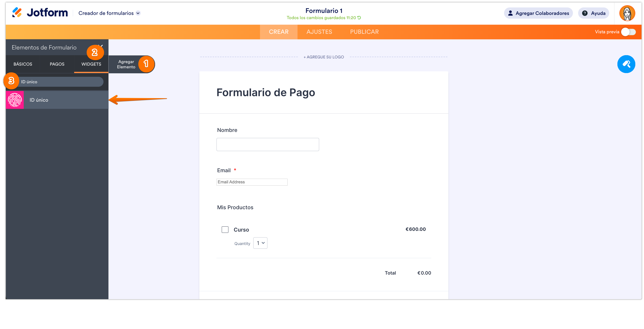Click the person icon in Agregar Colaboradores
This screenshot has width=644, height=329.
coord(510,13)
